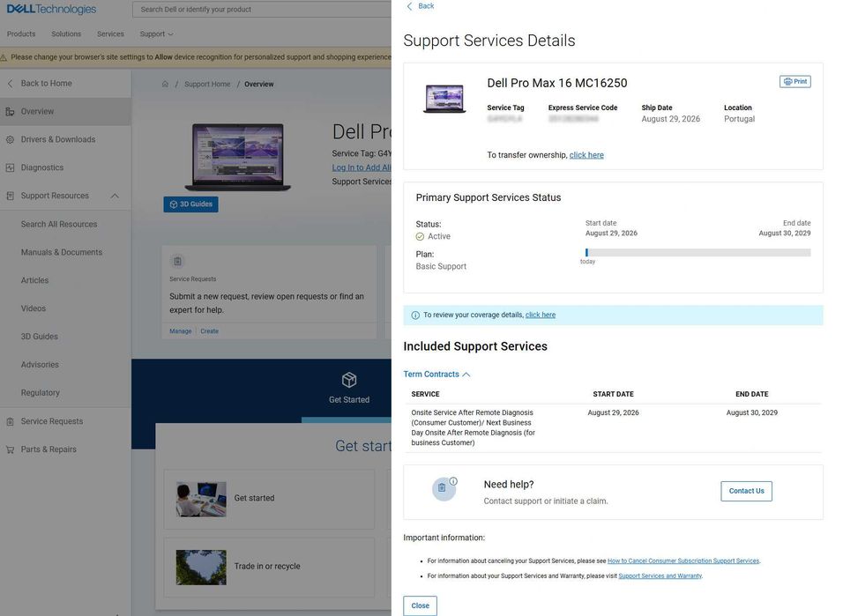
Task: Open Advisories in sidebar
Action: pos(40,365)
